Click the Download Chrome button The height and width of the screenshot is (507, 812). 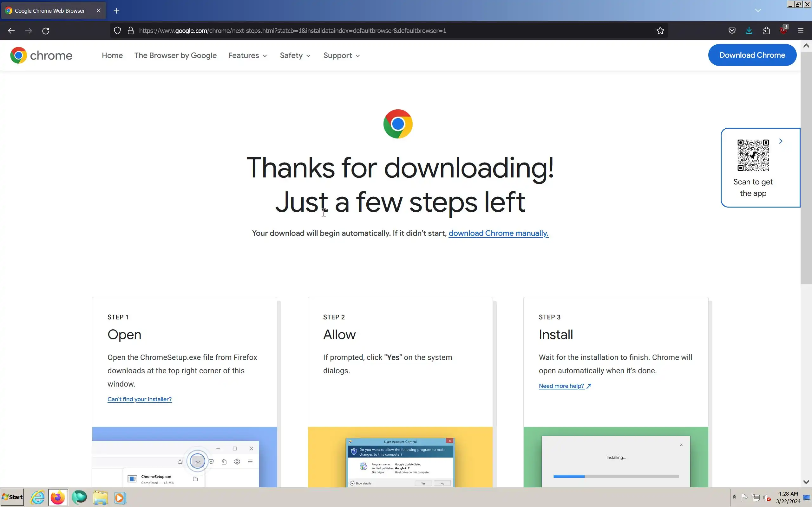coord(752,55)
